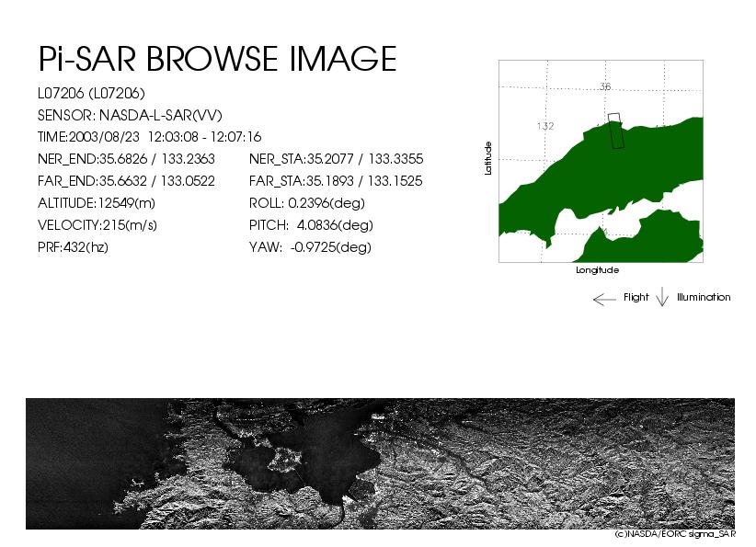Image resolution: width=756 pixels, height=547 pixels.
Task: Click the TIME:2003/08/23 acquisition line
Action: (150, 137)
